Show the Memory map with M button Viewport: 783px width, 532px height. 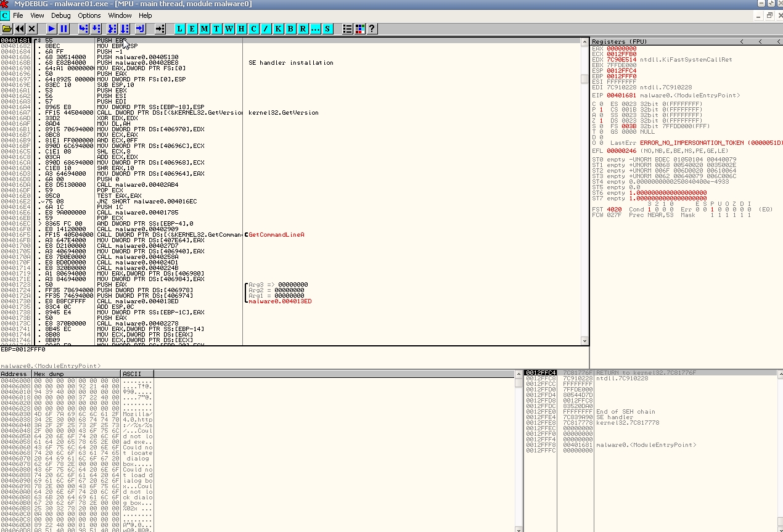(x=204, y=29)
